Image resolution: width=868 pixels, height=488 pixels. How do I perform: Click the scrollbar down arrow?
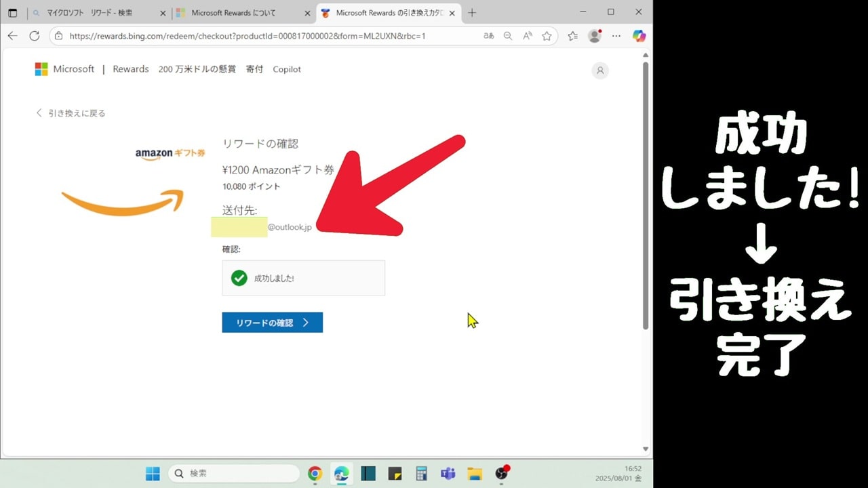(646, 449)
